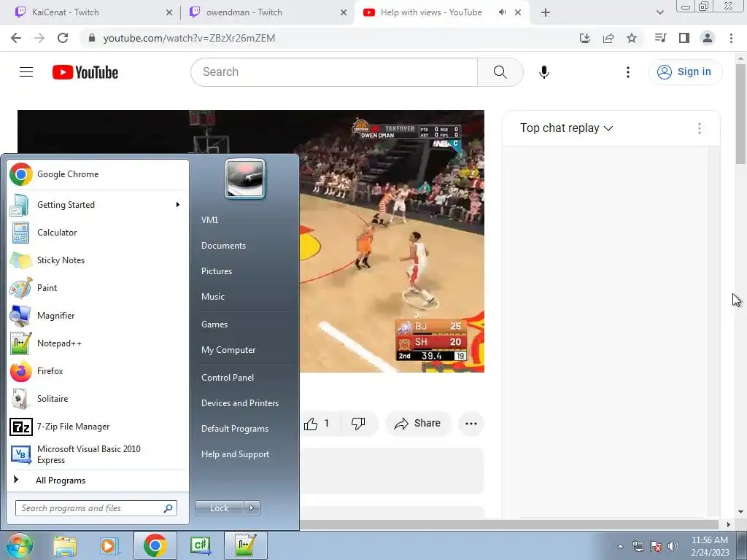Launch Microsoft Visual Basic 2010 Express
This screenshot has height=560, width=747.
pyautogui.click(x=98, y=454)
